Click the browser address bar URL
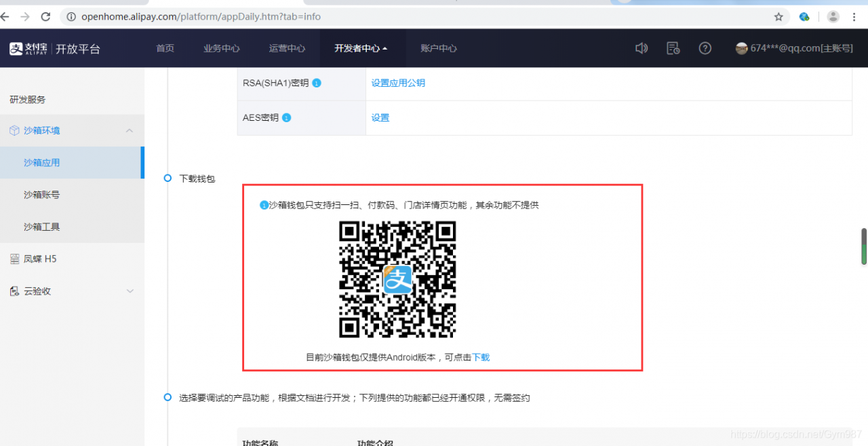Screen dimensions: 868x446 click(x=201, y=16)
